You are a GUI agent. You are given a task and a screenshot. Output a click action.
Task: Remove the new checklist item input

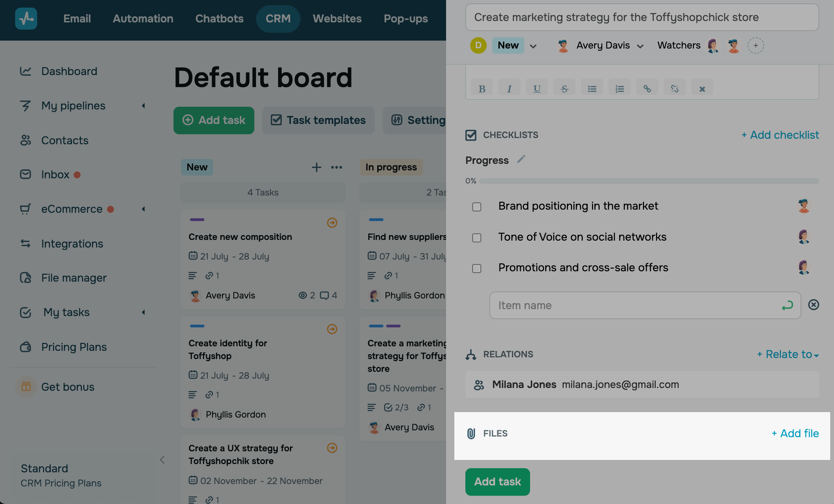click(813, 305)
